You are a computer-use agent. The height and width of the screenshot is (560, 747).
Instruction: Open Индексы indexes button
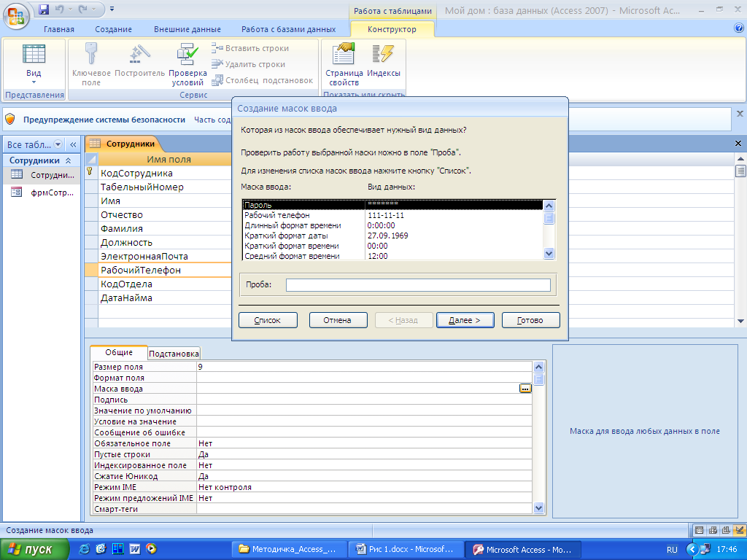point(384,61)
